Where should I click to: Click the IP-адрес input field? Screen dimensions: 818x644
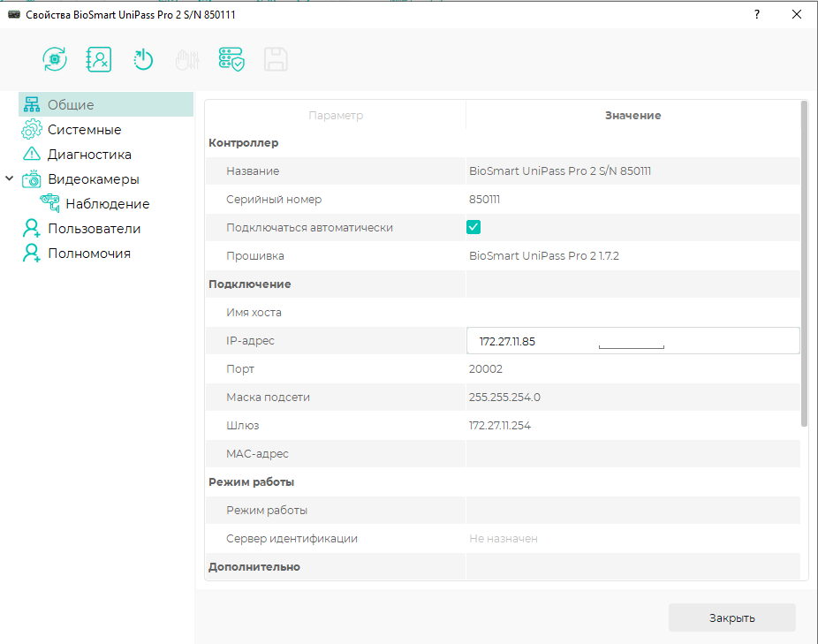click(632, 341)
